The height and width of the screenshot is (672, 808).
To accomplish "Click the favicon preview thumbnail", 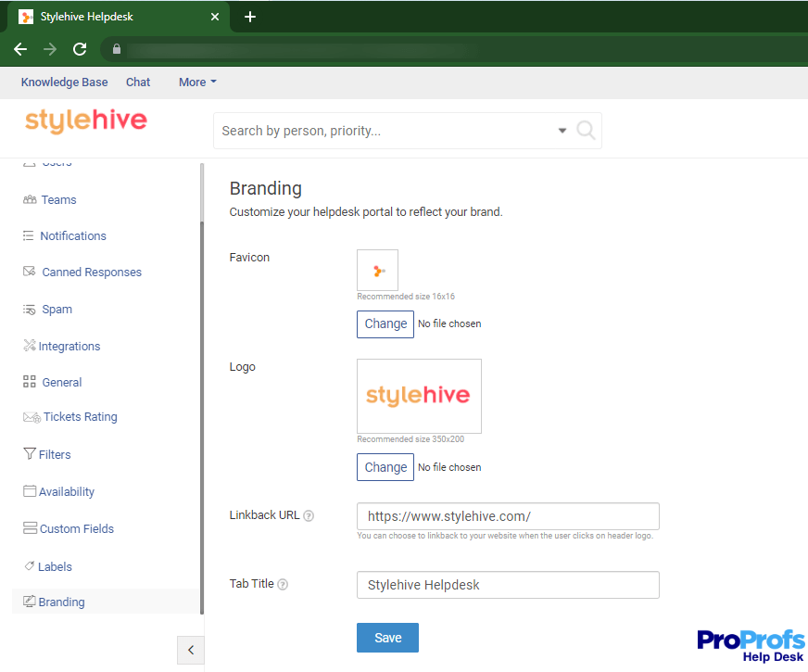I will pyautogui.click(x=377, y=270).
